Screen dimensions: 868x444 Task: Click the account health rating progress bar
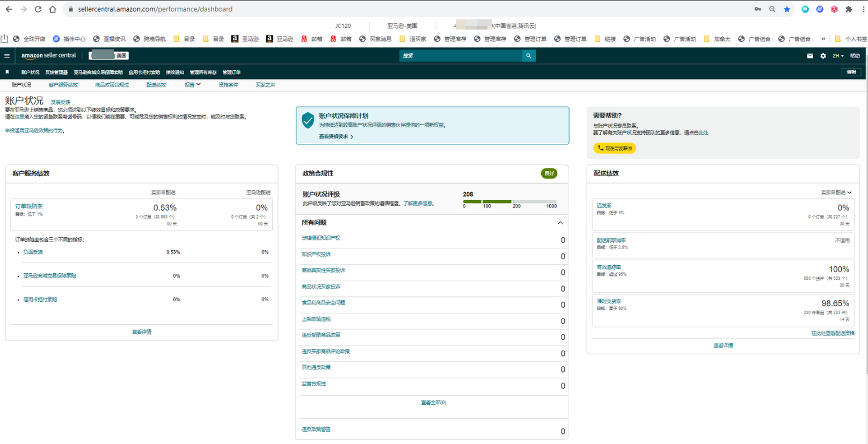tap(509, 202)
